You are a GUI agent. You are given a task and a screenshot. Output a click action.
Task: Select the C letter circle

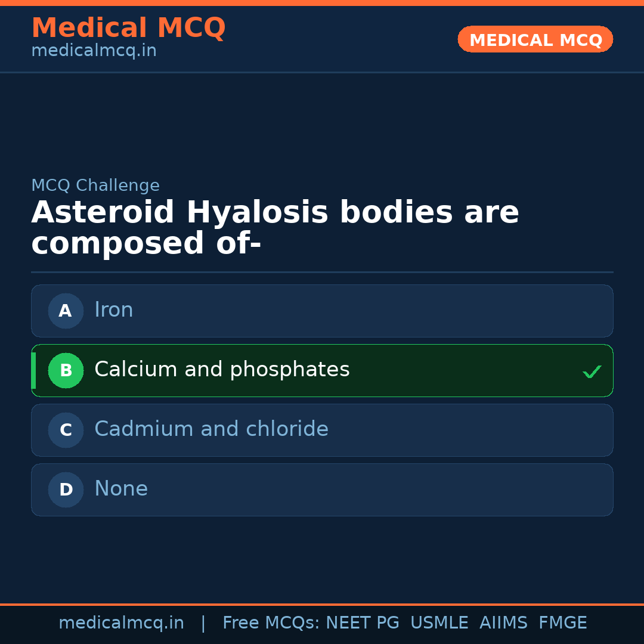[66, 430]
